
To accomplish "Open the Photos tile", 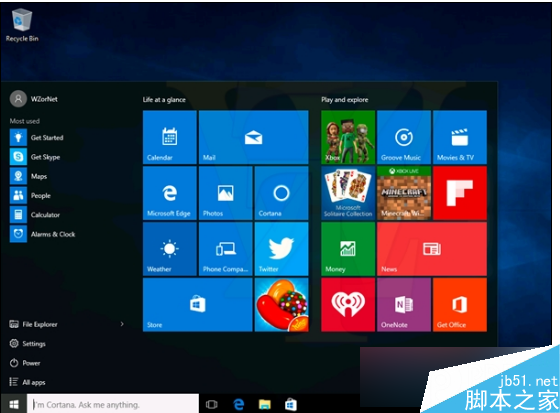I will click(225, 193).
